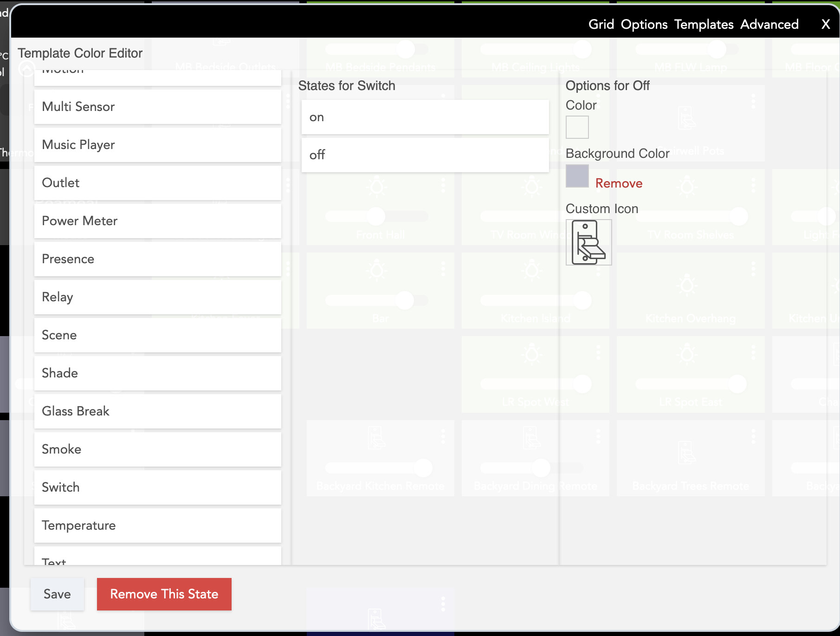Viewport: 840px width, 636px height.
Task: Select the Multi Sensor template
Action: (158, 107)
